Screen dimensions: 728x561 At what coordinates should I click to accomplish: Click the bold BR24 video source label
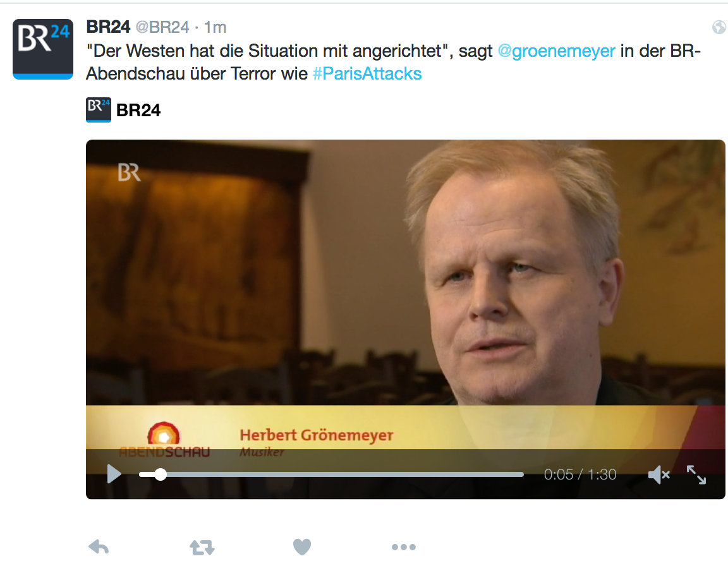(138, 111)
